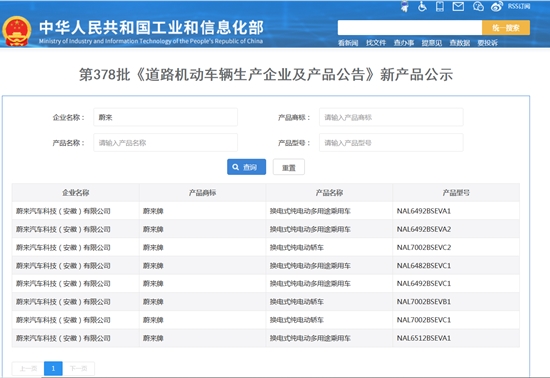Click the 下一页 next page button
The image size is (550, 378).
point(79,369)
